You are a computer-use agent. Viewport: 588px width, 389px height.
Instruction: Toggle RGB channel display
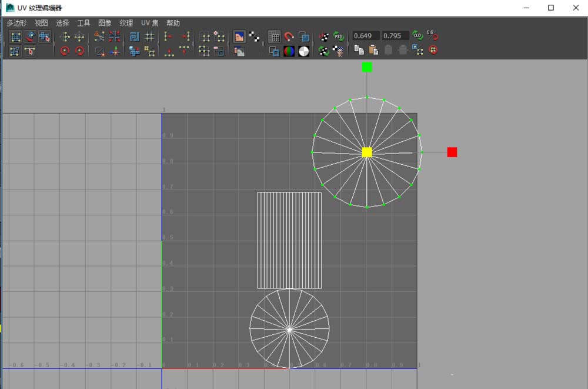pyautogui.click(x=289, y=51)
